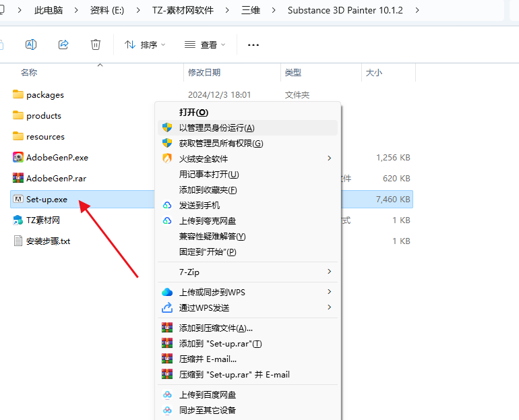This screenshot has height=420, width=519.
Task: Click the WPS cloud icon beside 上传或同步到WPS
Action: click(x=167, y=292)
